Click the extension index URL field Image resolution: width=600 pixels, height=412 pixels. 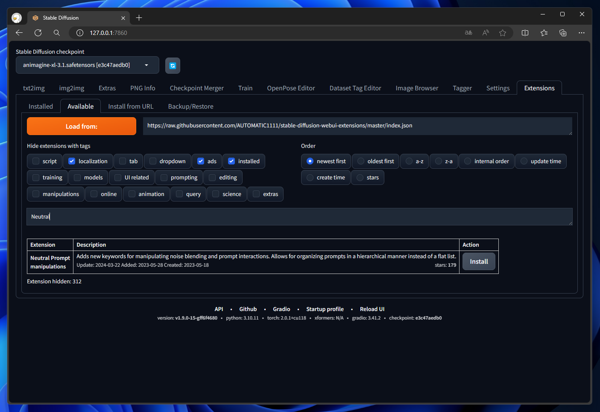click(357, 126)
